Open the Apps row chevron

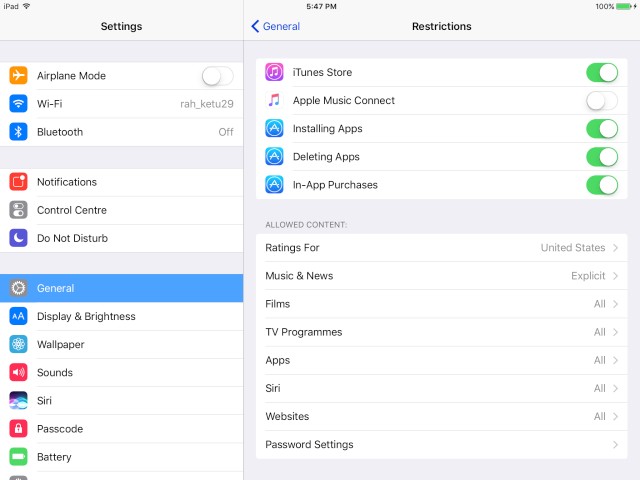pos(616,360)
